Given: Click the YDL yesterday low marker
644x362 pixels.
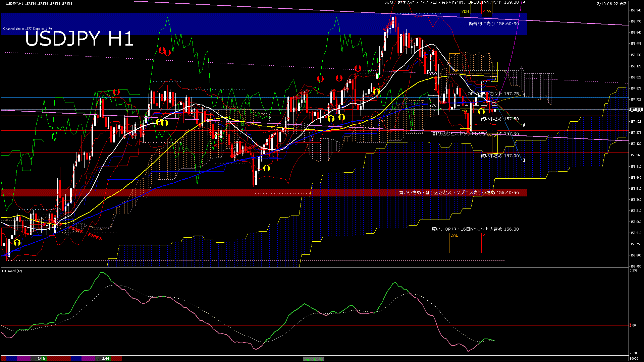Looking at the screenshot, I should click(x=465, y=111).
